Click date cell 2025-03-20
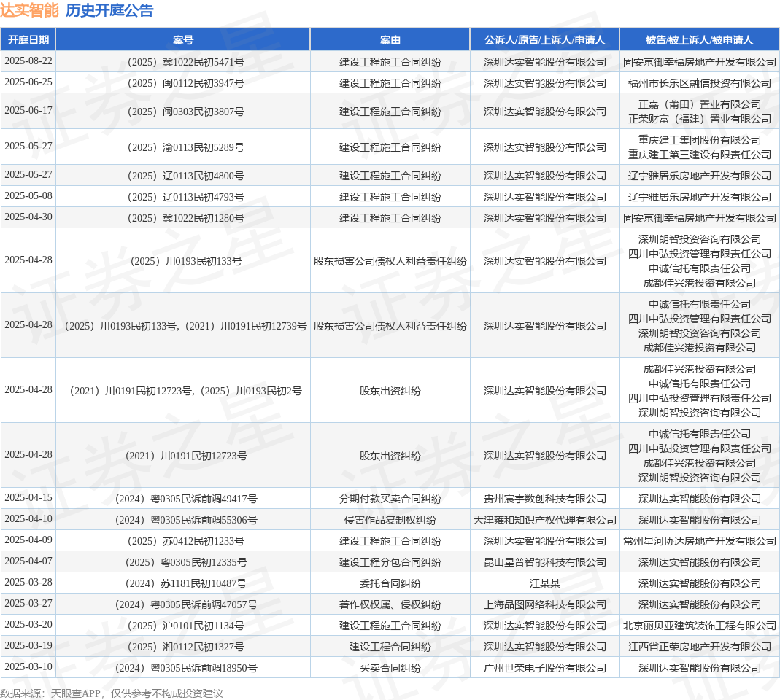The height and width of the screenshot is (700, 780). (x=28, y=624)
